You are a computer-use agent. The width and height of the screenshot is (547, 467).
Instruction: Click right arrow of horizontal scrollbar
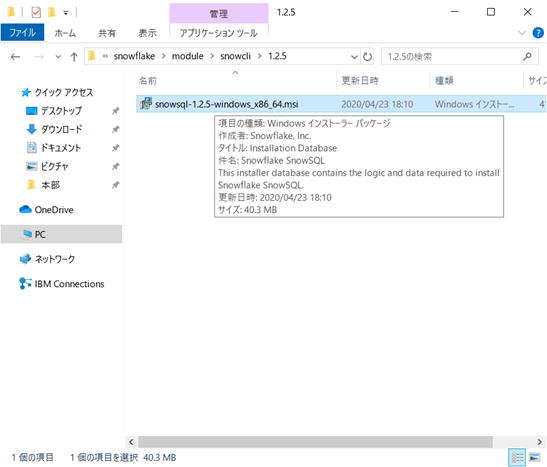tap(540, 442)
